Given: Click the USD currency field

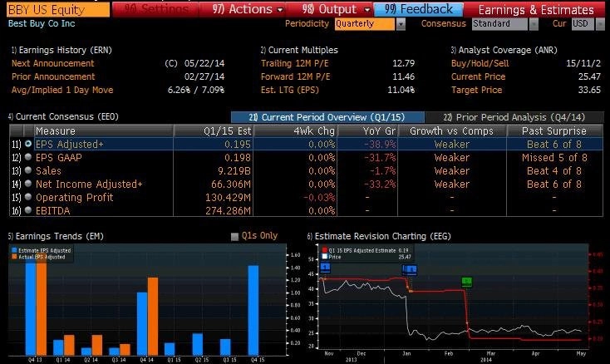Looking at the screenshot, I should point(583,24).
